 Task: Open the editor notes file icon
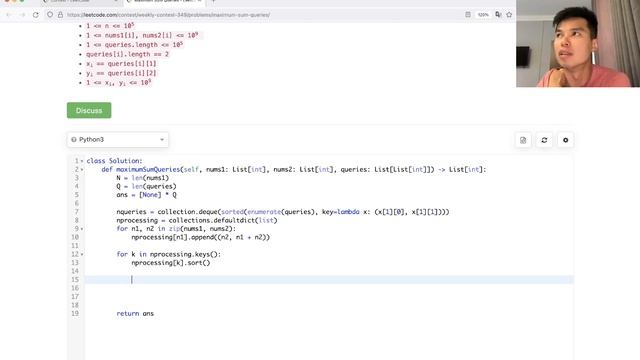pyautogui.click(x=523, y=140)
